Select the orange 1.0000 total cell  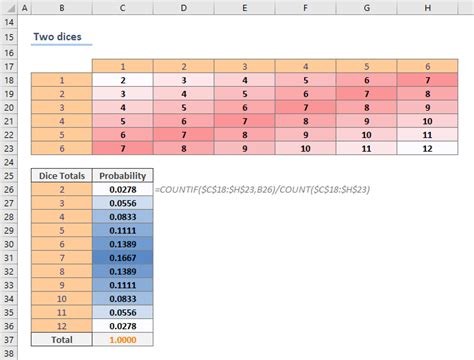[x=123, y=340]
